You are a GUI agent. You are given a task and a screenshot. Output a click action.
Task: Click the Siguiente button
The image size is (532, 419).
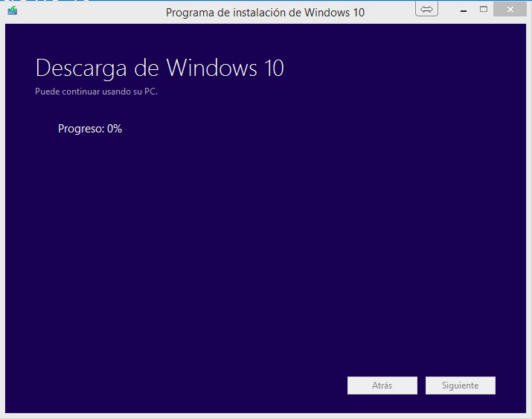click(x=461, y=386)
